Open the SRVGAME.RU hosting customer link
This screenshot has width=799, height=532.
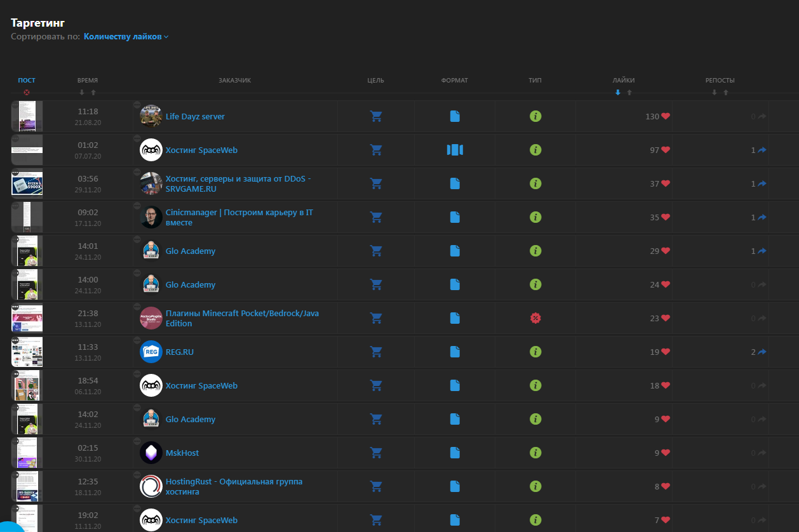coord(238,184)
